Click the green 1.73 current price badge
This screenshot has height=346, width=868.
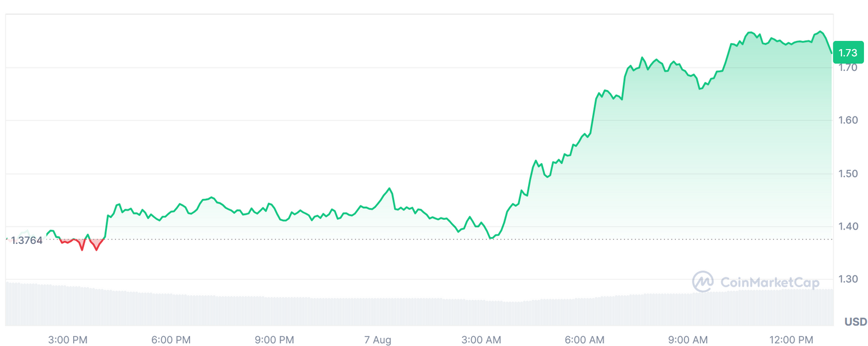(848, 53)
